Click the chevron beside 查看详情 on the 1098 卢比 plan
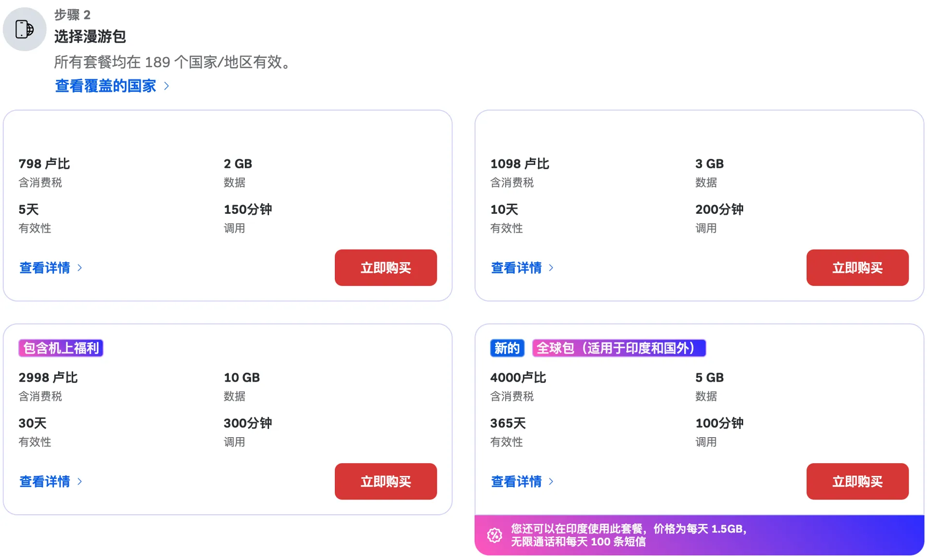Viewport: 929px width, 560px height. [552, 268]
